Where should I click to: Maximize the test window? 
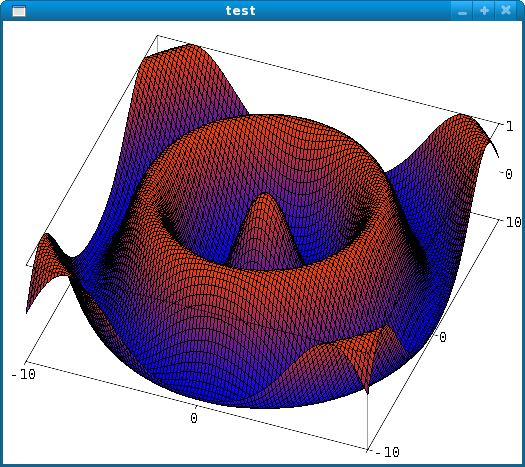(484, 11)
